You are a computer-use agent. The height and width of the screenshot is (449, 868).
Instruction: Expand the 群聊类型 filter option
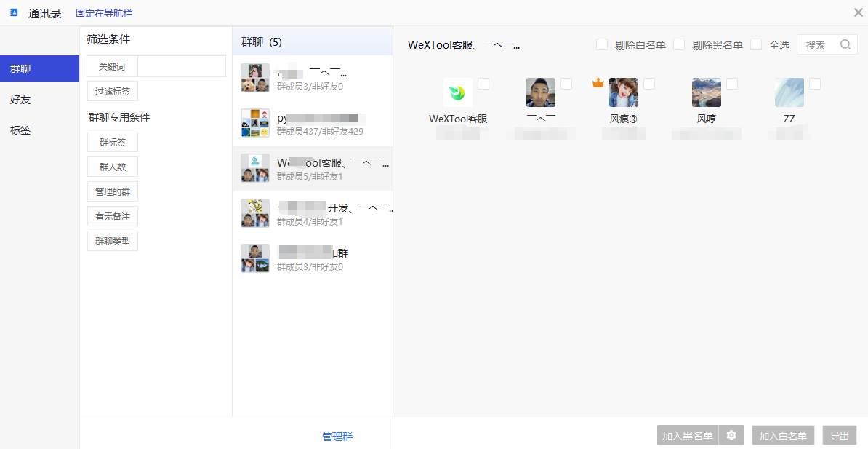point(112,241)
